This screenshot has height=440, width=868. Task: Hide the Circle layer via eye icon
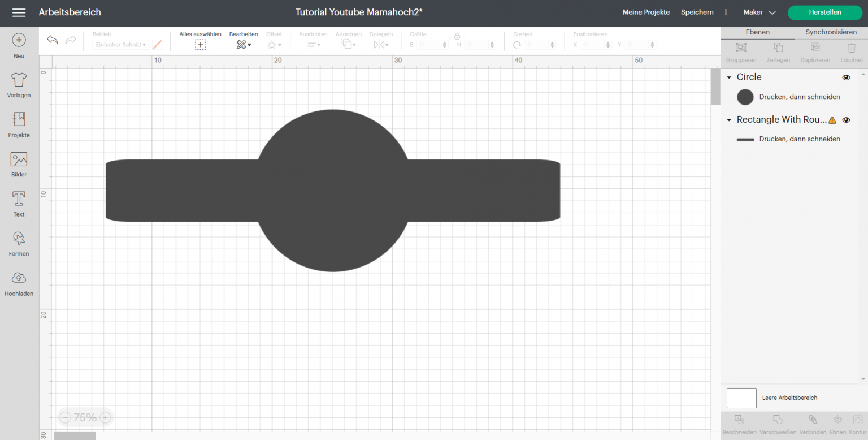tap(846, 77)
